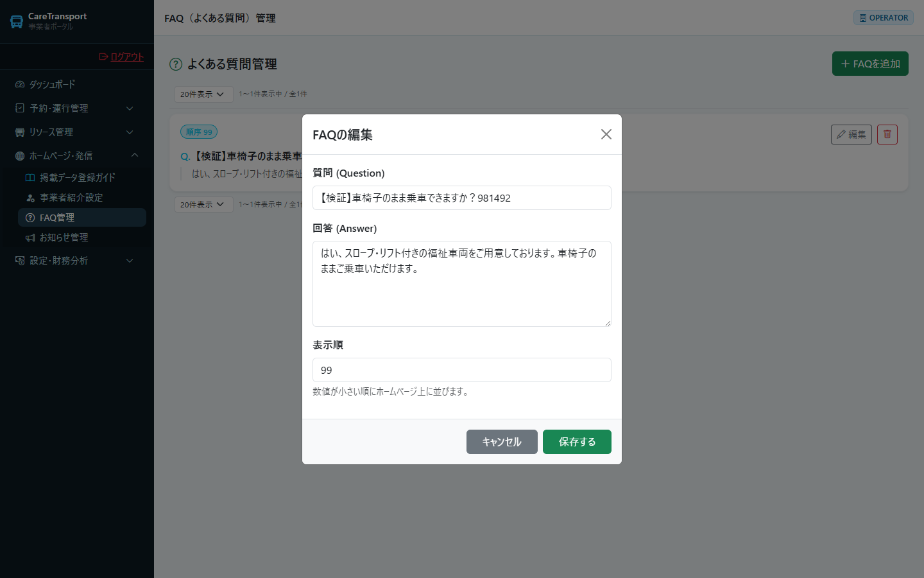
Task: Click the 設定・財務分析 icon
Action: click(20, 260)
